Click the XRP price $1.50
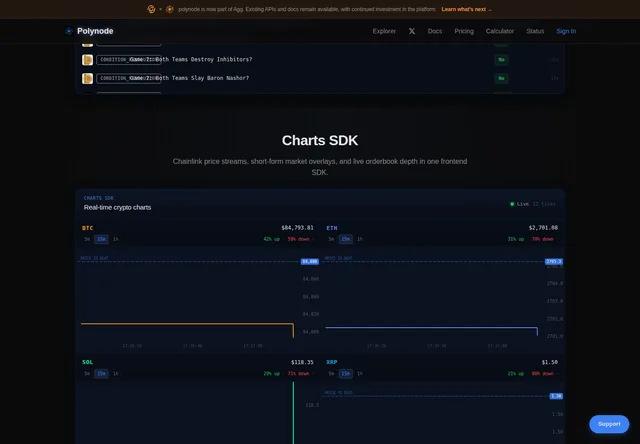This screenshot has height=444, width=640. click(550, 362)
